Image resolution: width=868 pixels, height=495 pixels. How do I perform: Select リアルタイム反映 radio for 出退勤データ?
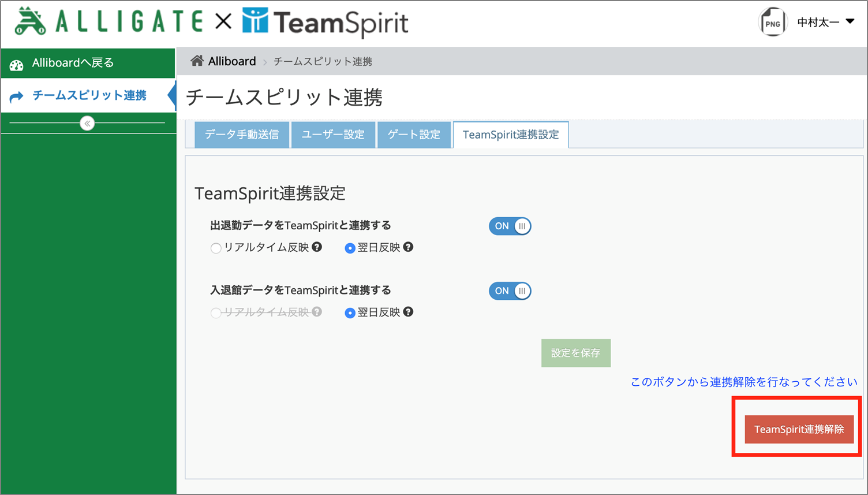(216, 248)
